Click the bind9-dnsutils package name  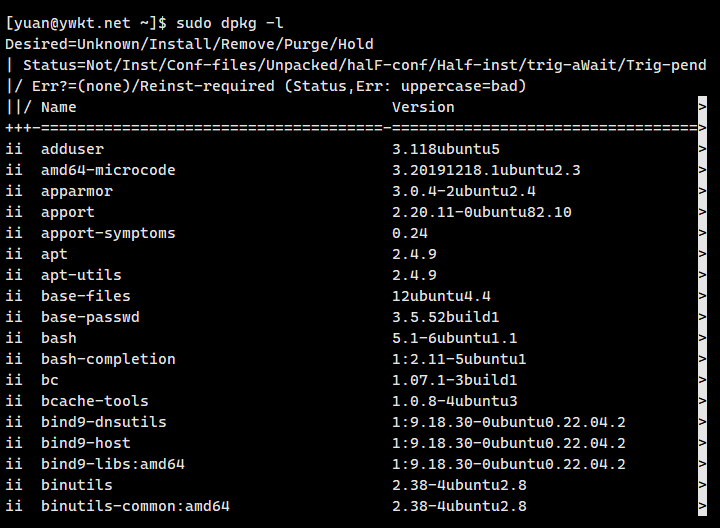click(x=104, y=422)
